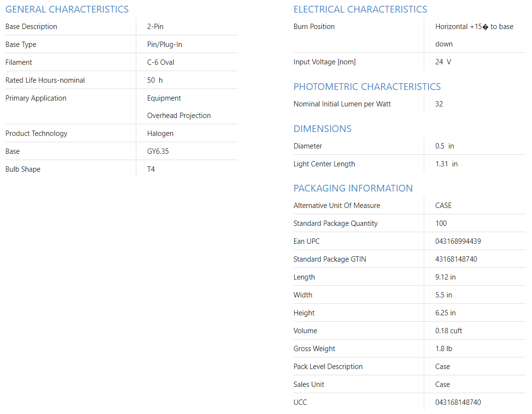
Task: Select the C-6 Oval filament value
Action: click(160, 62)
